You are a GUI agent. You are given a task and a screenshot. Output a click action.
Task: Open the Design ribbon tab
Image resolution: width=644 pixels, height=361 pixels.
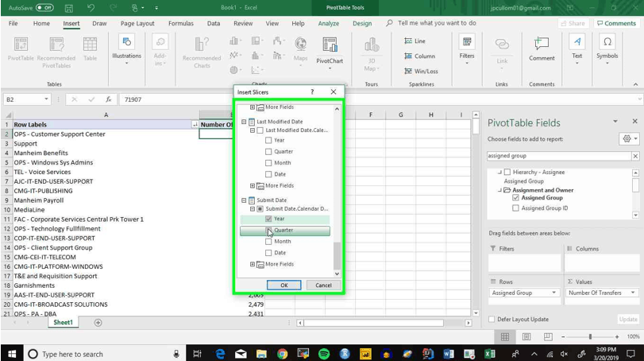point(362,23)
